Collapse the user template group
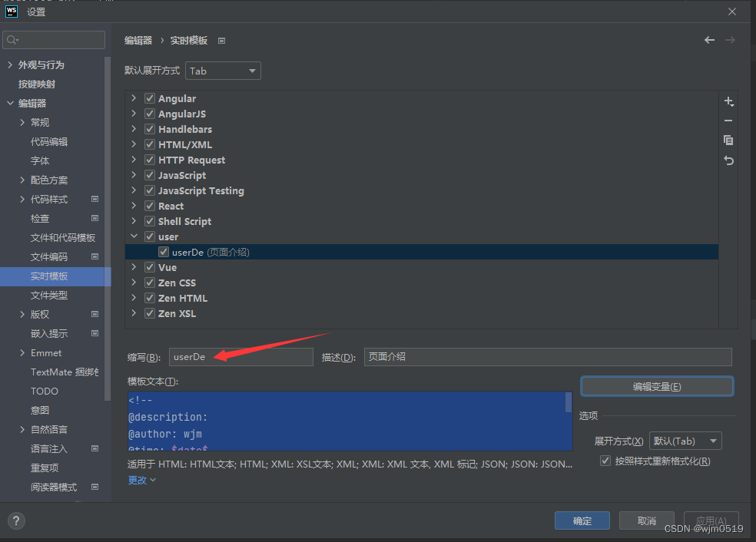Viewport: 756px width, 542px height. click(134, 236)
